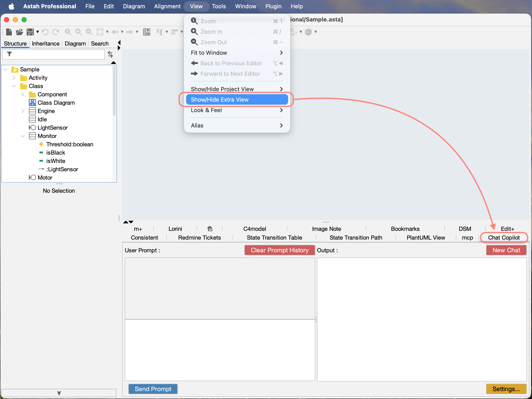Click the LightSensor interface icon in the tree
This screenshot has width=532, height=399.
32,128
